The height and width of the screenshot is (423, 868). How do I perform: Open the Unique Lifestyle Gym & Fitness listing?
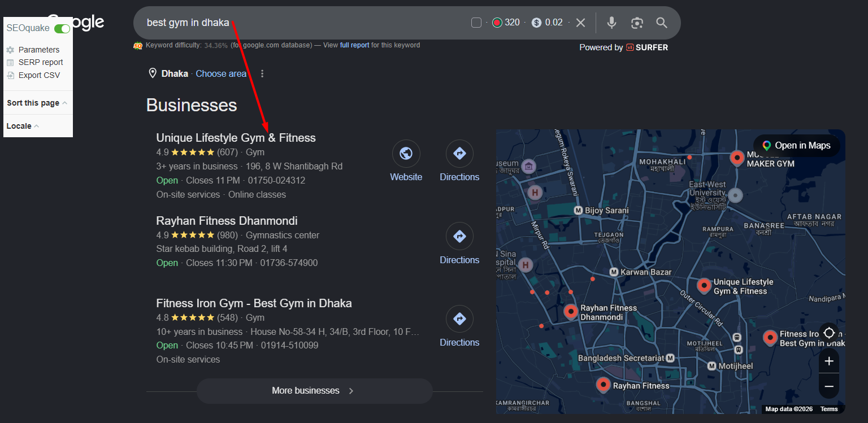click(236, 138)
